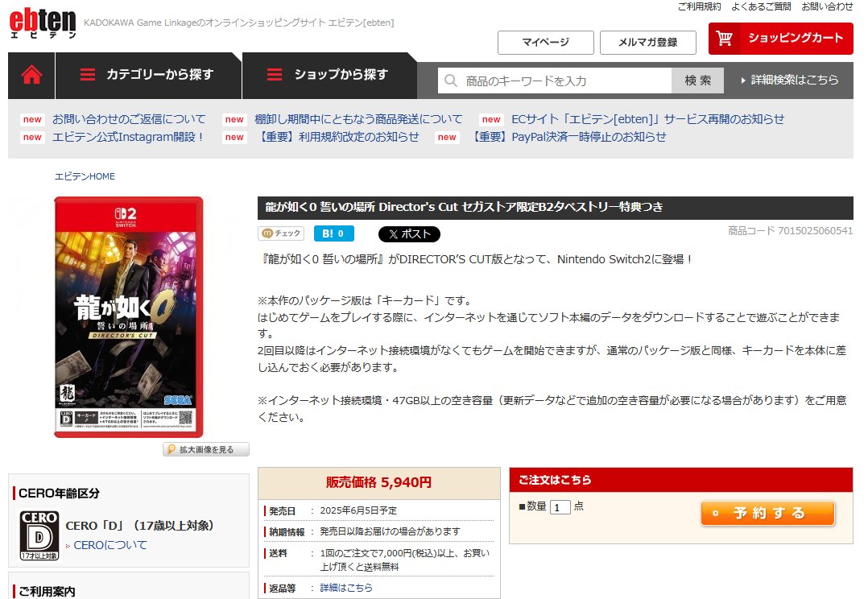
Task: Click the CERO年齢区分 heading
Action: pos(60,494)
